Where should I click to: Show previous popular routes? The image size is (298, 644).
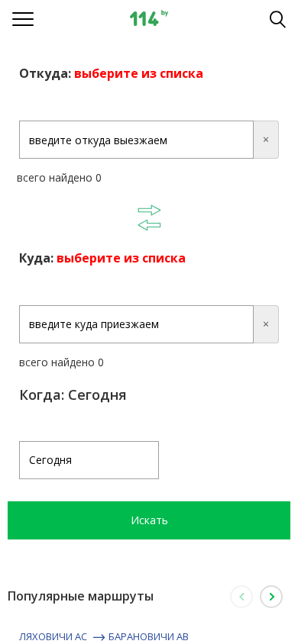pos(241,597)
